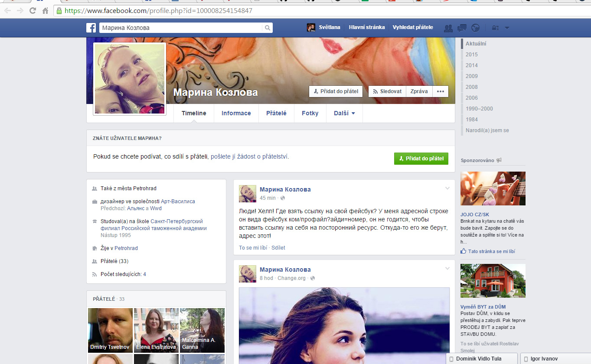Open the 8 hod post photo
Viewport: 591px width, 364px height.
pyautogui.click(x=344, y=325)
